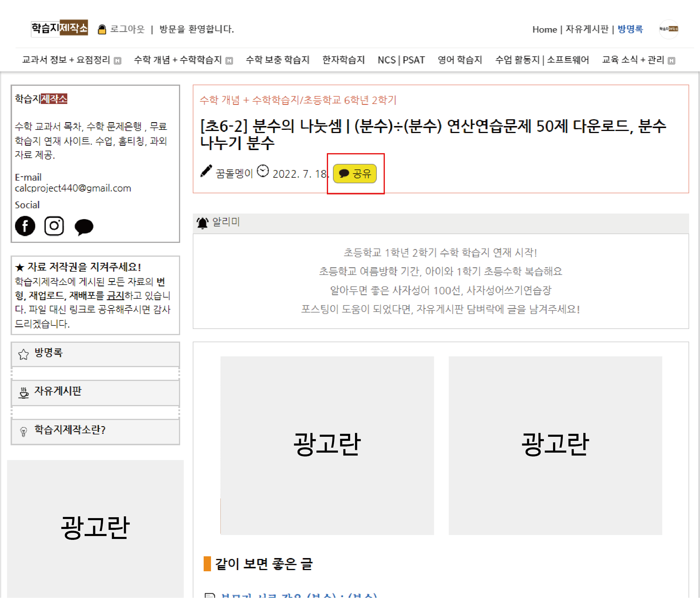Open the 자유게시판 sidebar item
The width and height of the screenshot is (700, 598).
[58, 391]
